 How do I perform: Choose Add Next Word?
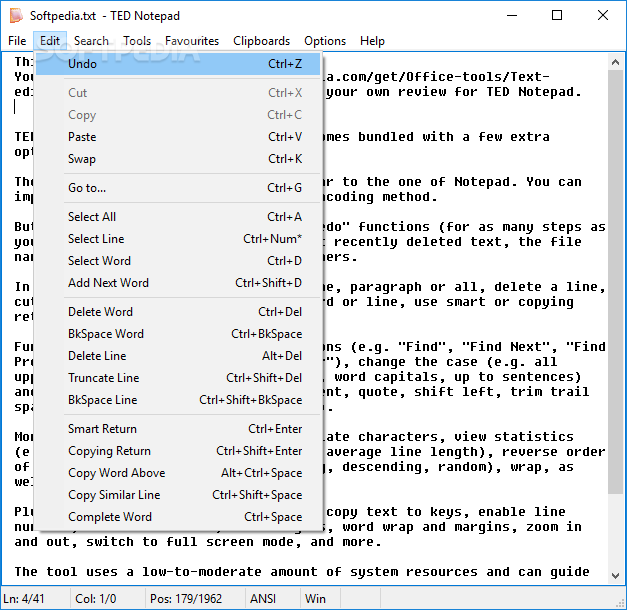[x=178, y=283]
